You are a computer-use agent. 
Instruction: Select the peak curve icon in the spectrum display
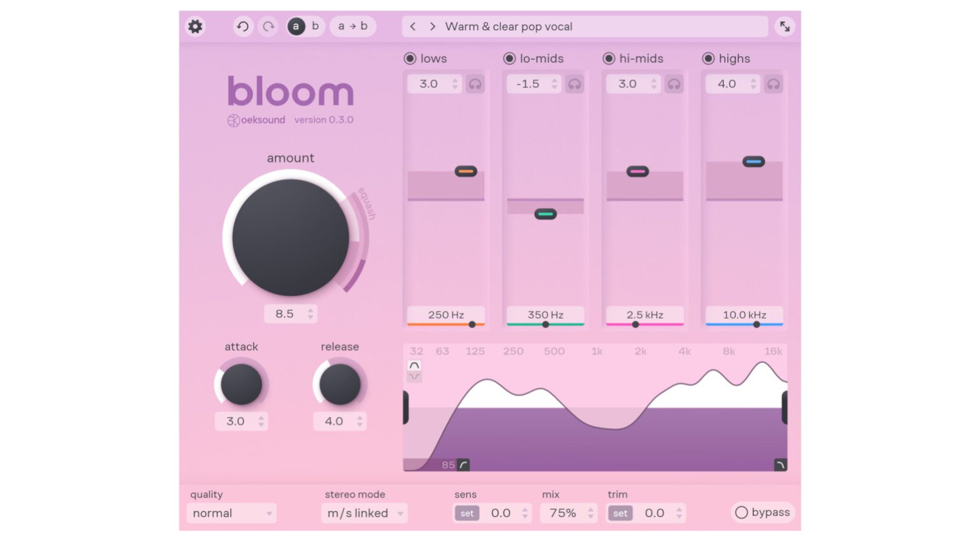tap(414, 365)
